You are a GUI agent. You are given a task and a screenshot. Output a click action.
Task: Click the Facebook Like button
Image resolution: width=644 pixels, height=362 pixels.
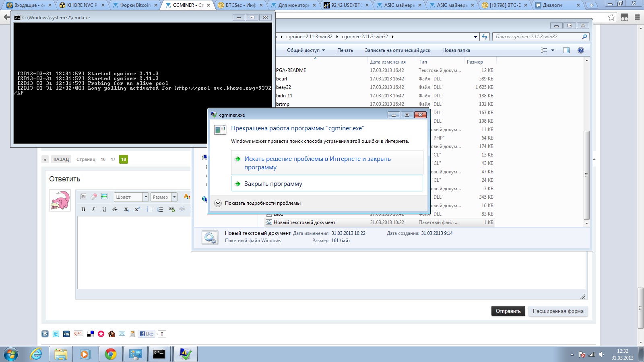coord(147,334)
